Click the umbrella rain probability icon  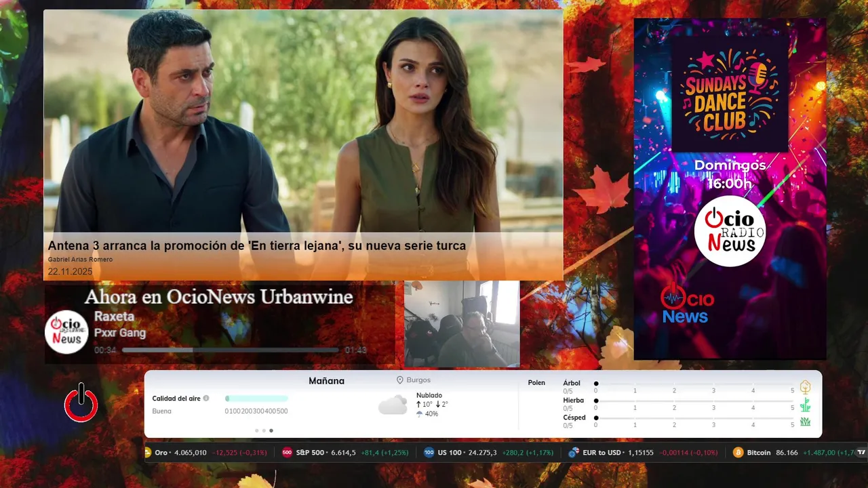point(420,414)
